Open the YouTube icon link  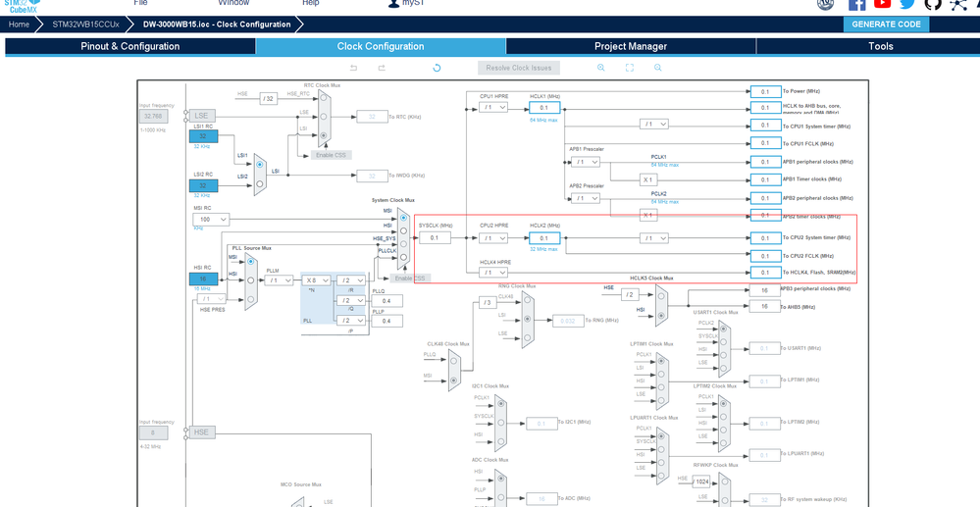coord(883,3)
